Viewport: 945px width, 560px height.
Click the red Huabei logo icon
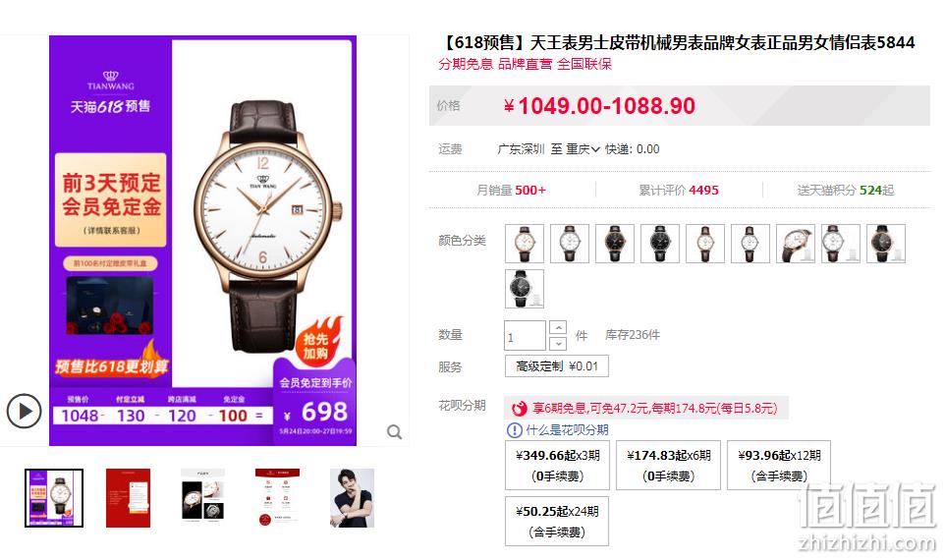(x=519, y=409)
